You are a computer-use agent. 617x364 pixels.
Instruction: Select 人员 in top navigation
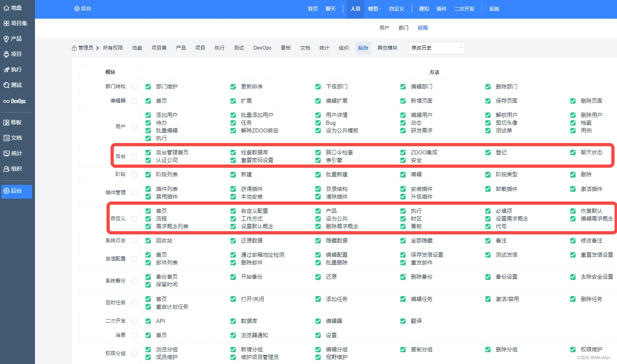click(356, 9)
